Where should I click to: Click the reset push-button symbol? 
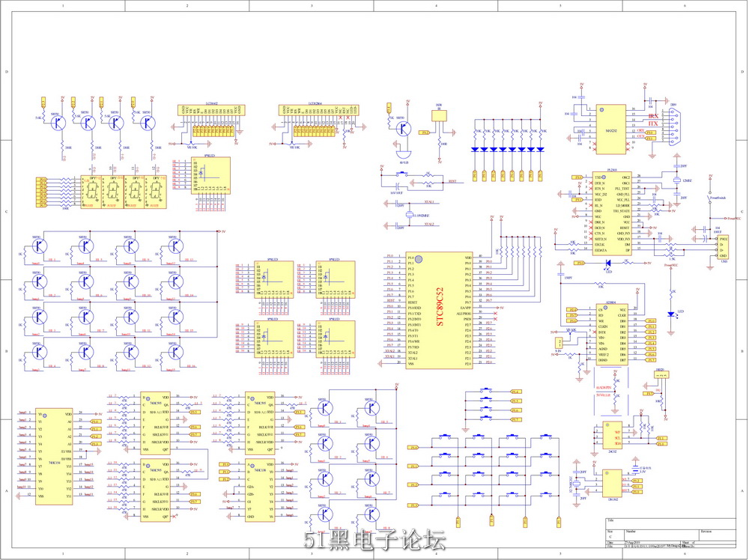click(402, 174)
